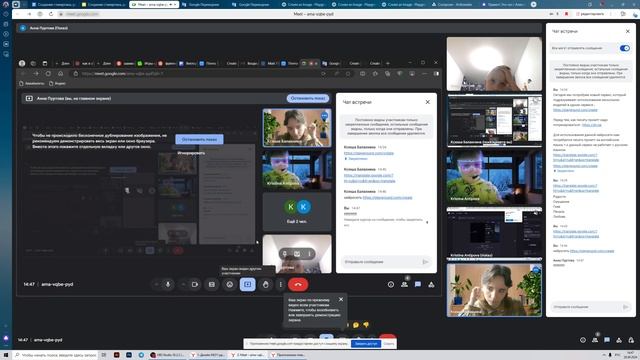Click inner browser home button
The width and height of the screenshot is (640, 360).
coord(60,74)
